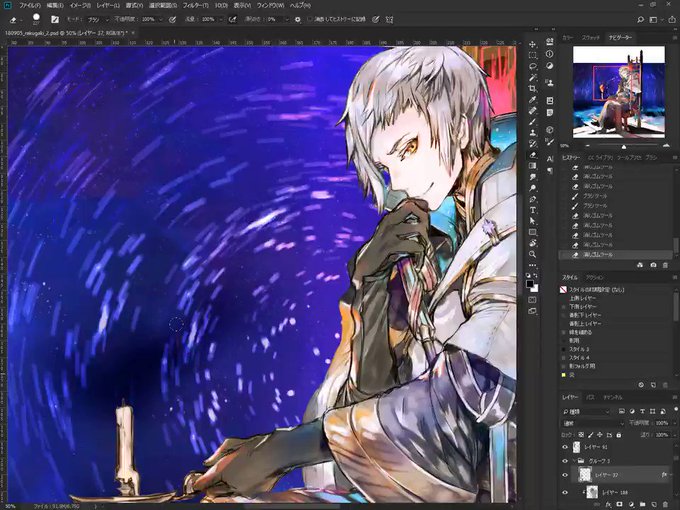Screen dimensions: 680x510
Task: Switch to the スウォッチ tab
Action: coord(590,38)
